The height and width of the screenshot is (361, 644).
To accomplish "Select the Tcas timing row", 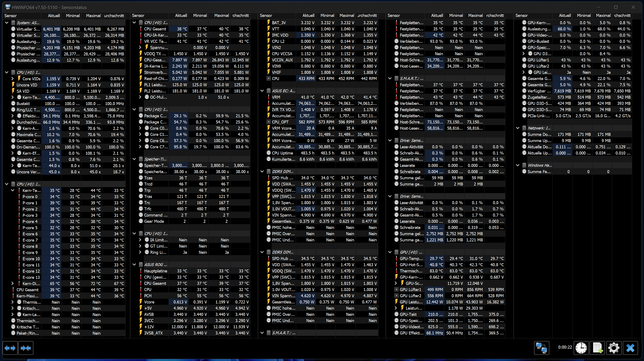I will tap(191, 178).
